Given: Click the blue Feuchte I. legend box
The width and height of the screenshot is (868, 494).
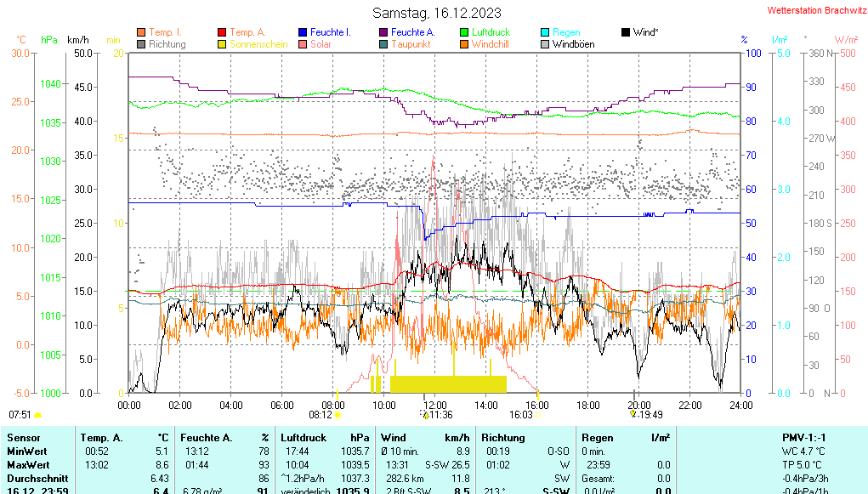Looking at the screenshot, I should [303, 32].
